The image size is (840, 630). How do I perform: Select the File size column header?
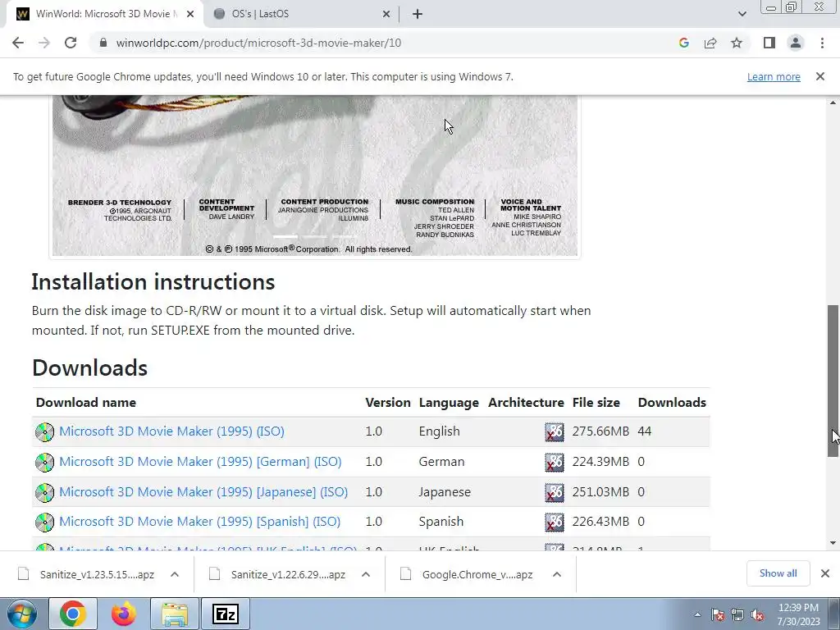point(596,402)
